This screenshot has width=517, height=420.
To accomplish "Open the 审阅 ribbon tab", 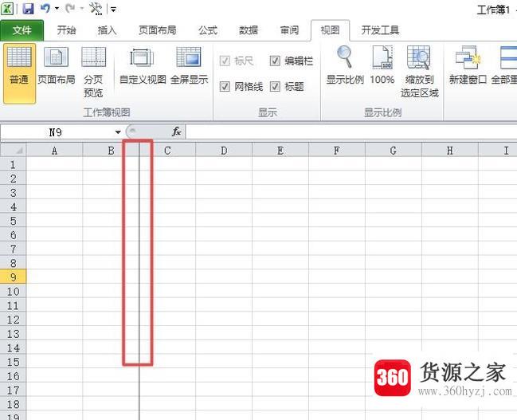I will tap(289, 30).
